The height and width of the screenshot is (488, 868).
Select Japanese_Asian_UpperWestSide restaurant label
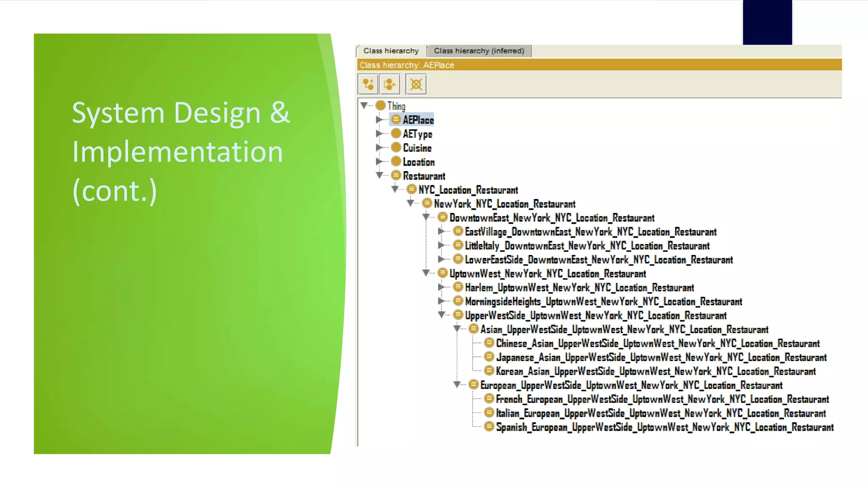tap(661, 358)
